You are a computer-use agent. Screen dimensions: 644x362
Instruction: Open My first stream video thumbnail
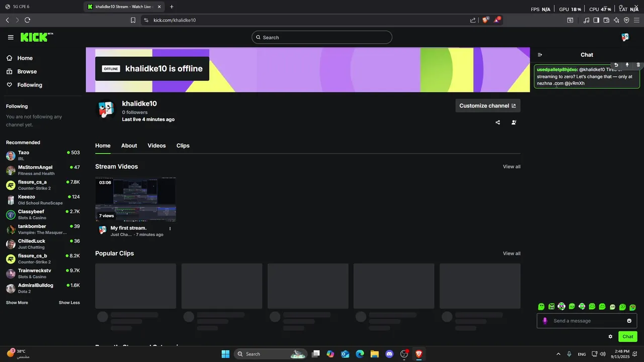pos(135,199)
